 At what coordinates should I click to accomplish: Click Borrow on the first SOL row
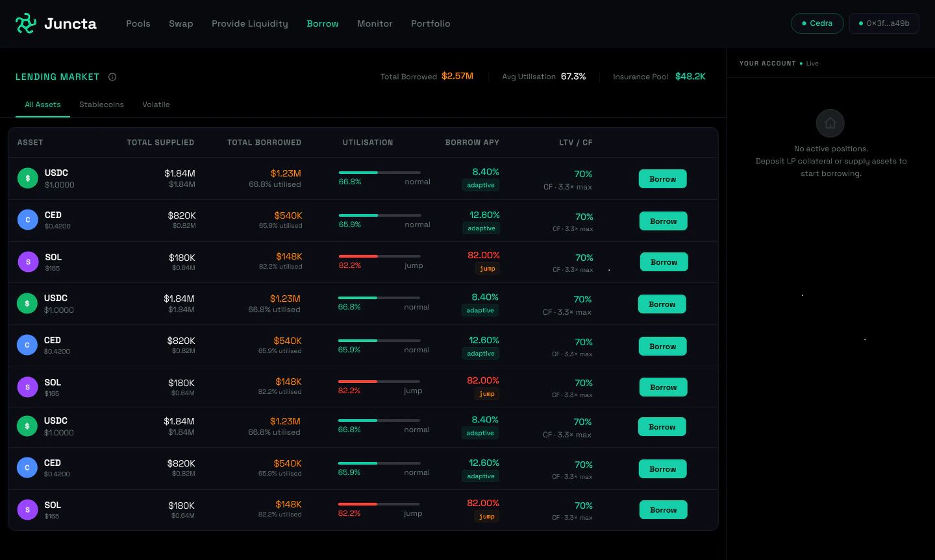(664, 262)
